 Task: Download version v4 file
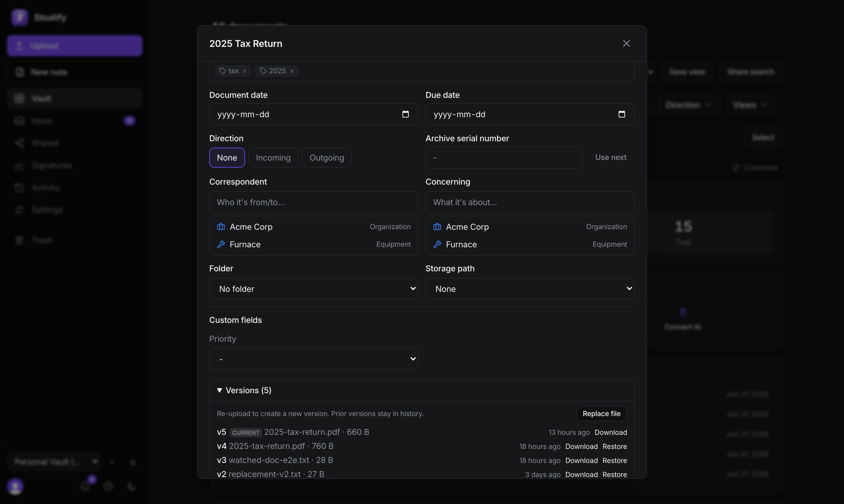(581, 446)
